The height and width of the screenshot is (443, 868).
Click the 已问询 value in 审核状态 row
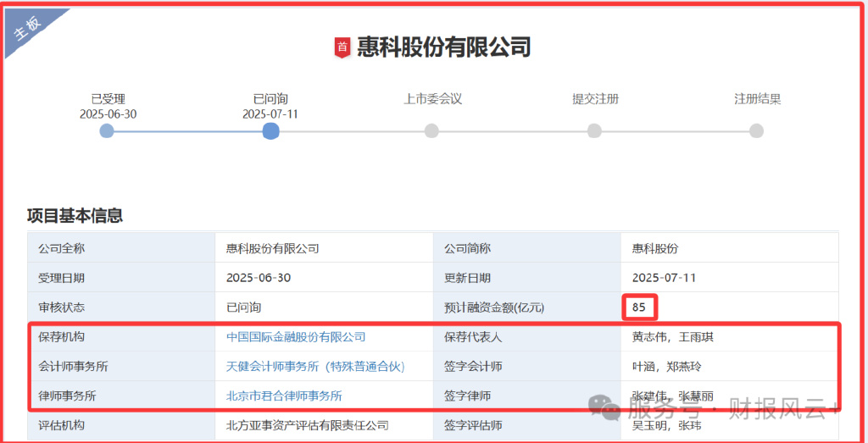[x=243, y=307]
